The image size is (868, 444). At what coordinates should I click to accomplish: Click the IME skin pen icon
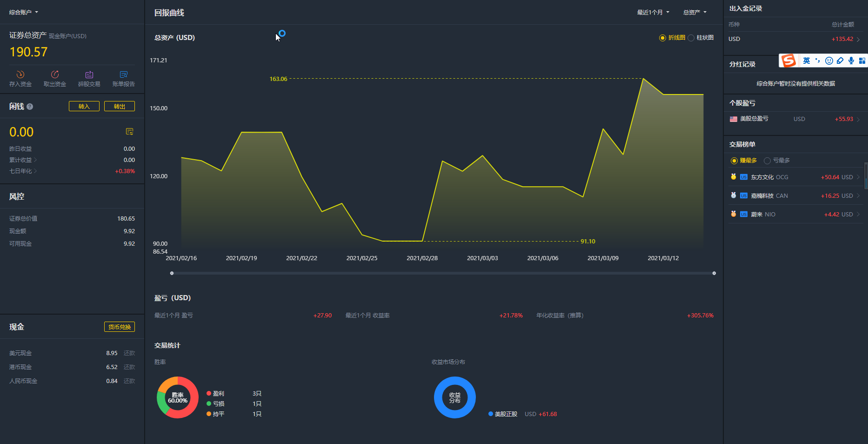(840, 61)
